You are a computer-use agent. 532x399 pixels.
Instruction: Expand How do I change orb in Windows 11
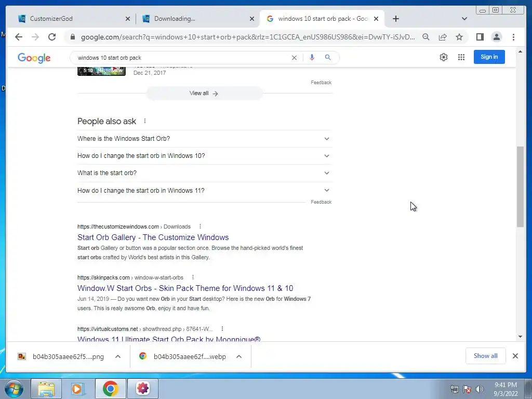pyautogui.click(x=204, y=190)
